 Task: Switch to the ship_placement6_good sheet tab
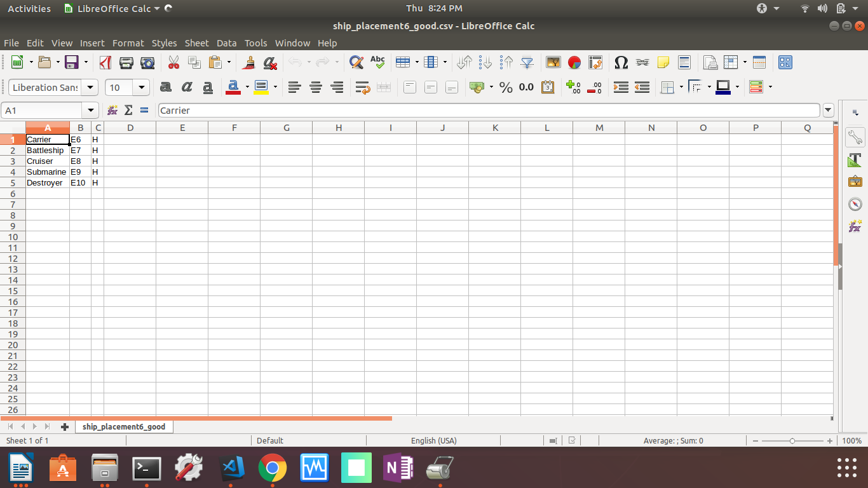[x=124, y=426]
